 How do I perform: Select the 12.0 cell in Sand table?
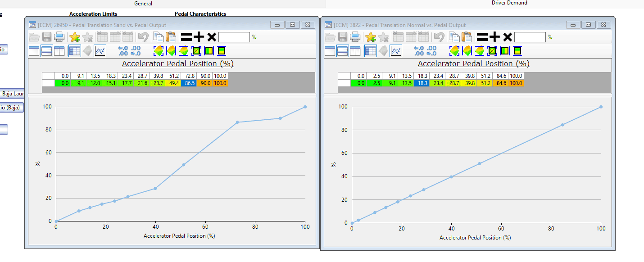[x=94, y=83]
